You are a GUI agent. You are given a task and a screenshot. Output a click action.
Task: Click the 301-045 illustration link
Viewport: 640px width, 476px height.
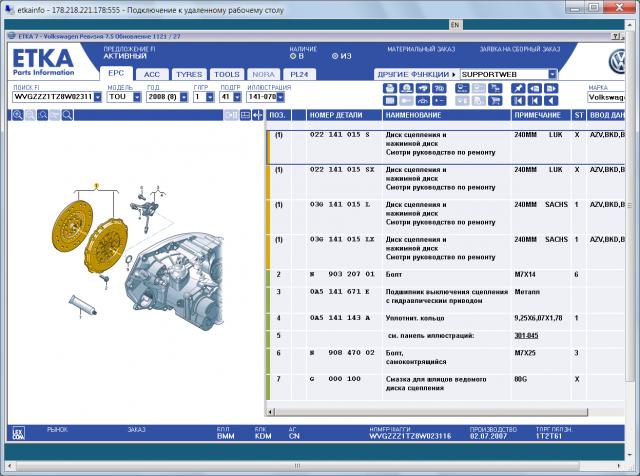tap(526, 336)
